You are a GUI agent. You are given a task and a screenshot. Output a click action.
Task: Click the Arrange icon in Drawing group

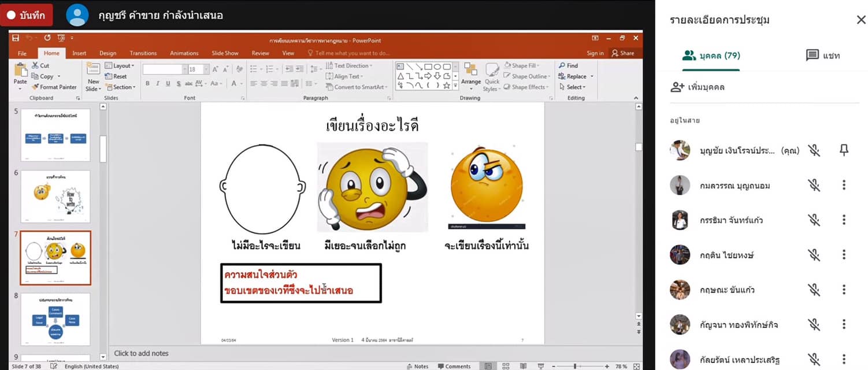[x=470, y=71]
